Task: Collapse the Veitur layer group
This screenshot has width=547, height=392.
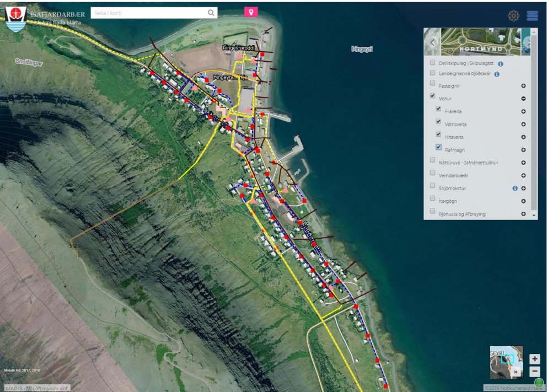Action: point(523,99)
